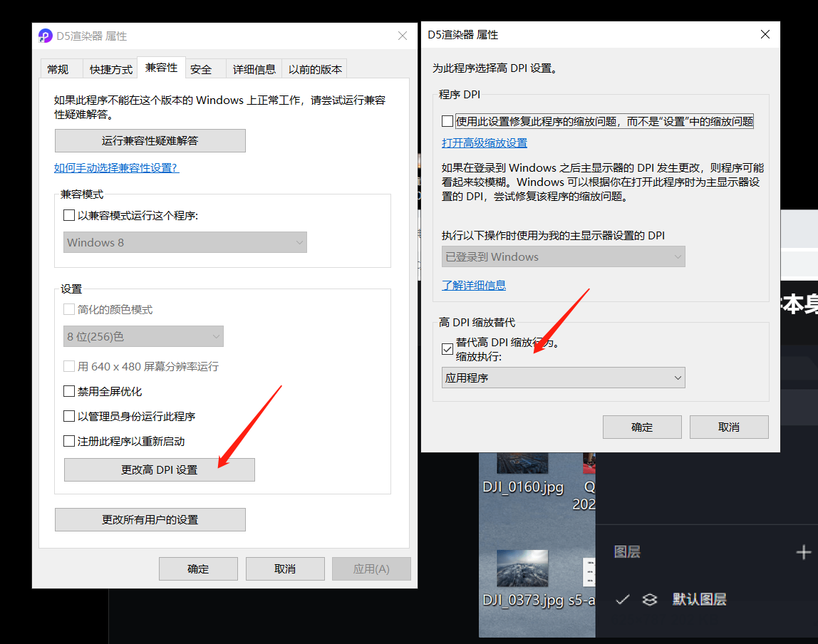
Task: Click the checkmark icon next to 默认图层
Action: tap(623, 600)
